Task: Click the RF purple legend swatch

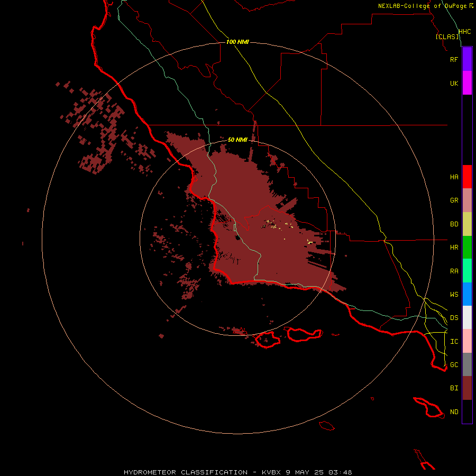Action: point(467,59)
